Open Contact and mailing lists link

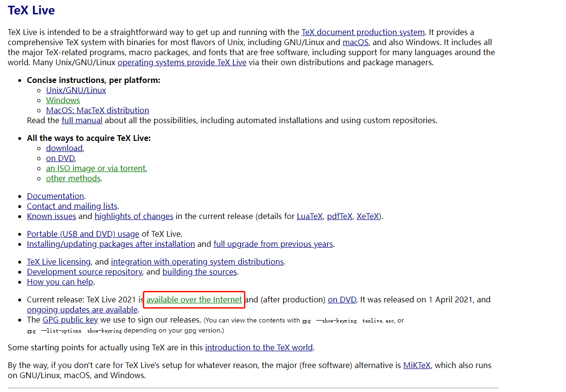click(72, 207)
